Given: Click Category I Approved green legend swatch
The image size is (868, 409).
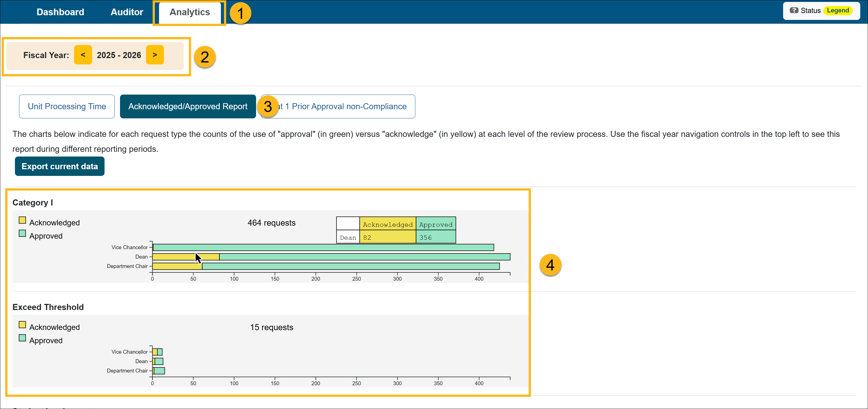Looking at the screenshot, I should [x=22, y=233].
